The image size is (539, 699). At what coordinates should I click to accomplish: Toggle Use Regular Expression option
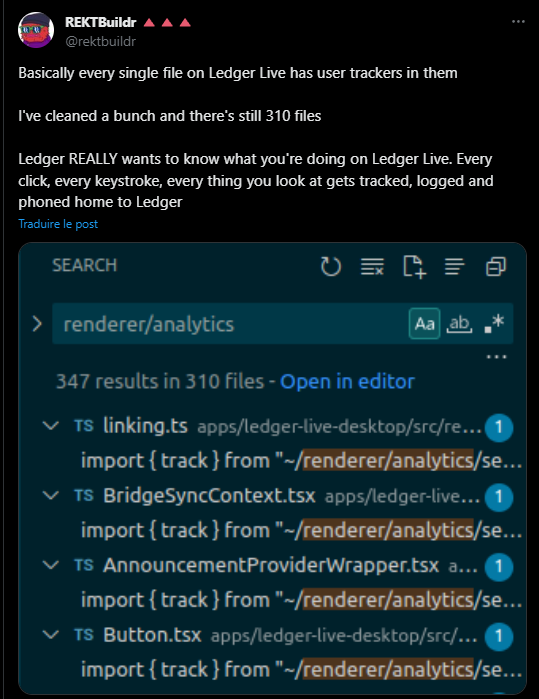click(x=494, y=324)
